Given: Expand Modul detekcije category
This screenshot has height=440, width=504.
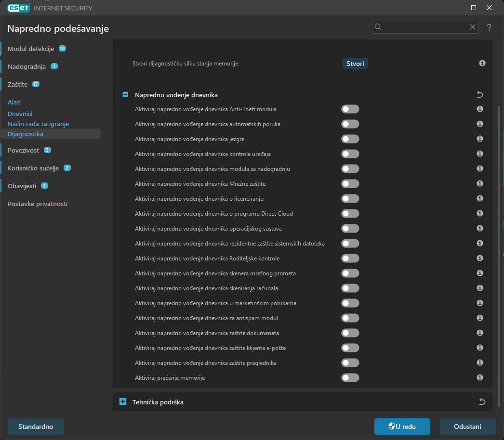Looking at the screenshot, I should (x=31, y=49).
